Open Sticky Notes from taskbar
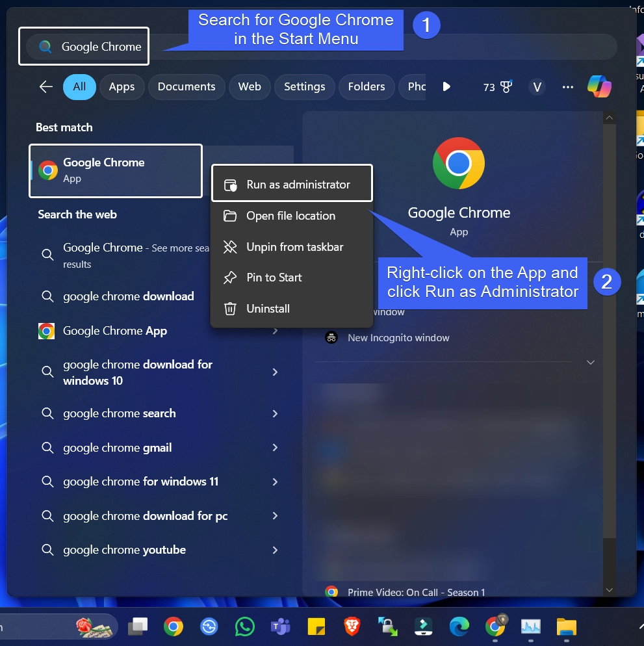 (316, 627)
